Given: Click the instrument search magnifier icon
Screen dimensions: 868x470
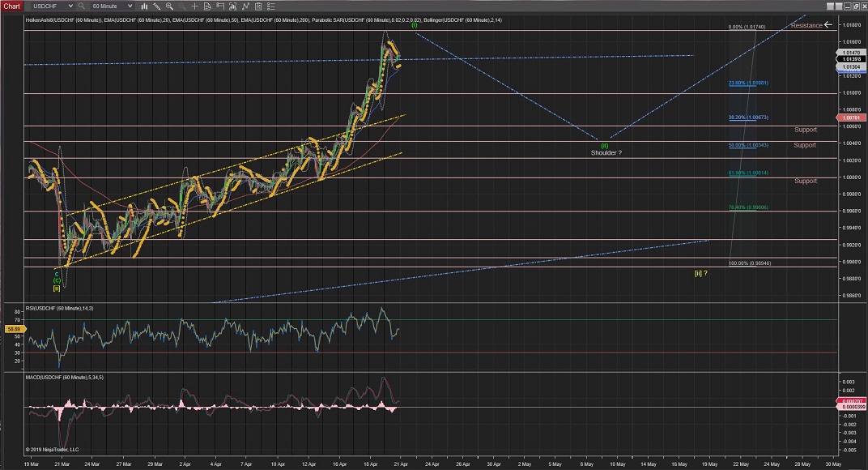Looking at the screenshot, I should (x=81, y=6).
